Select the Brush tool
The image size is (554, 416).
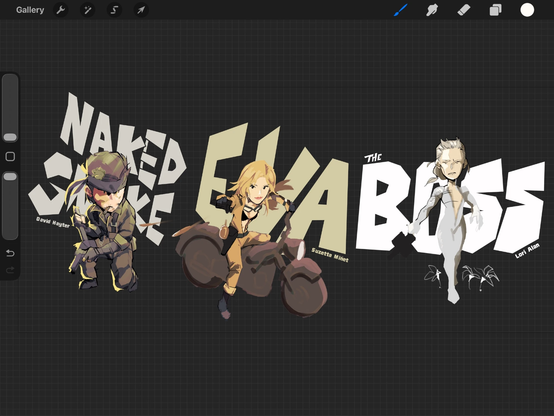(x=401, y=10)
